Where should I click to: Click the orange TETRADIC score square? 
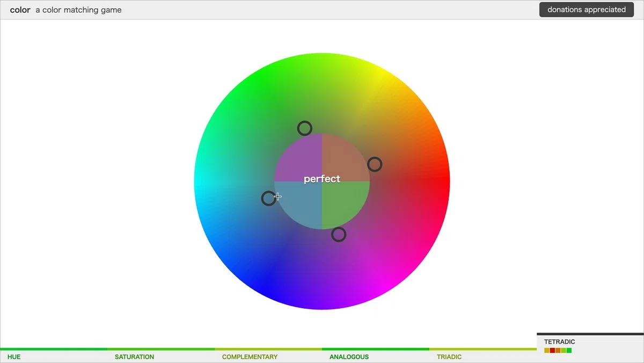point(558,351)
